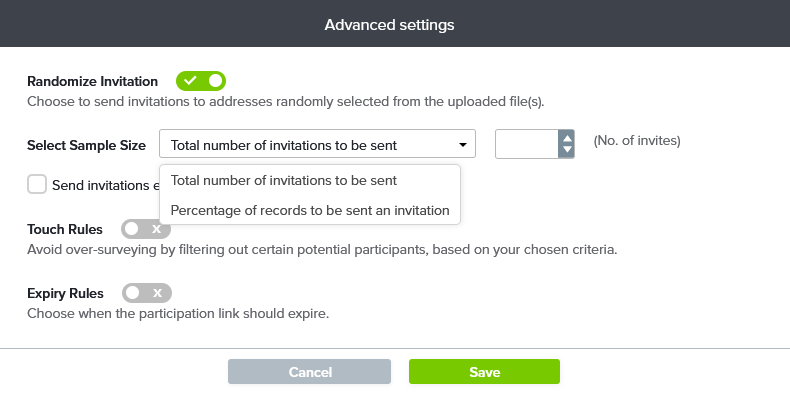Enable the Touch Rules toggle
Image resolution: width=790 pixels, height=394 pixels.
point(146,229)
